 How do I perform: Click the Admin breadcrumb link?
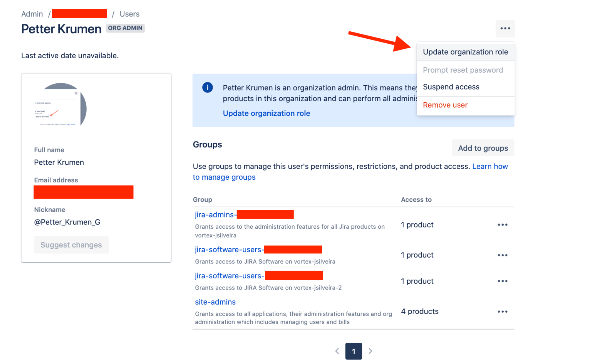point(32,14)
